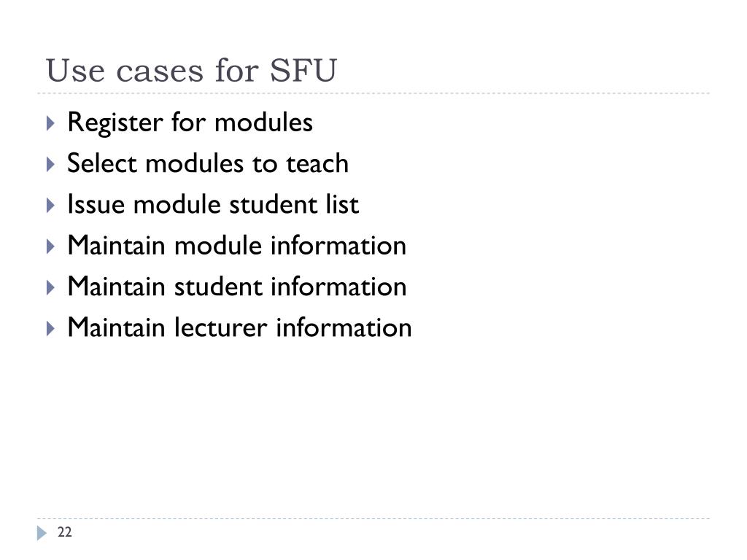This screenshot has height=560, width=747.
Task: Click the word teach in the second bullet
Action: tap(317, 163)
